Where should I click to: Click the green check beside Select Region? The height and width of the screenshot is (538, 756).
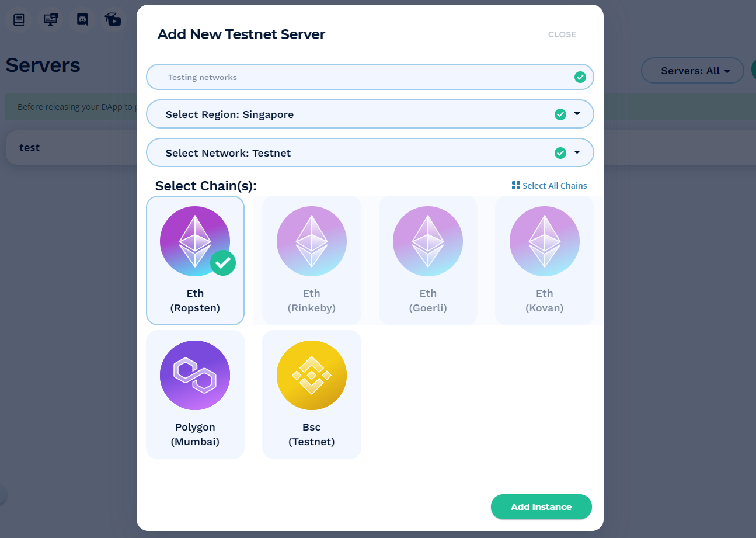pyautogui.click(x=560, y=114)
